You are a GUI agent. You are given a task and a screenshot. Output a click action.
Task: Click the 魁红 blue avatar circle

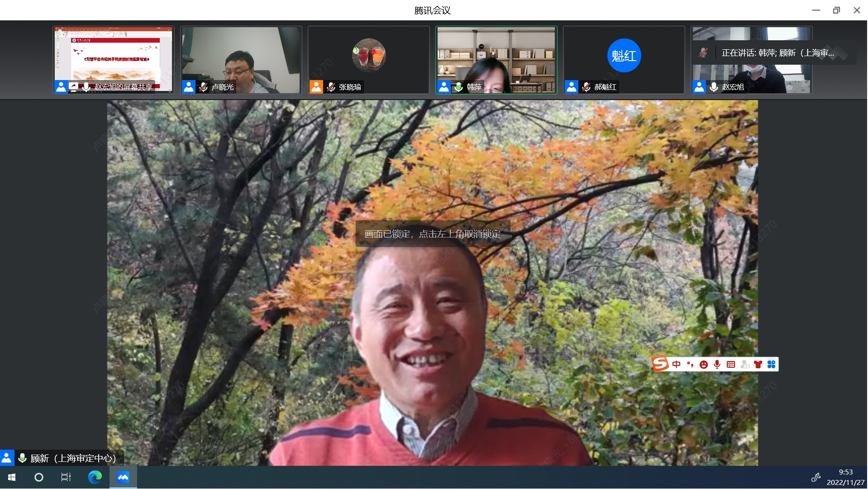point(624,56)
